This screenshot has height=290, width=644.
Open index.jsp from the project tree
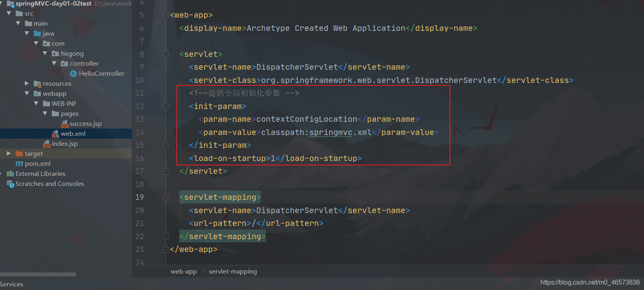pos(65,144)
